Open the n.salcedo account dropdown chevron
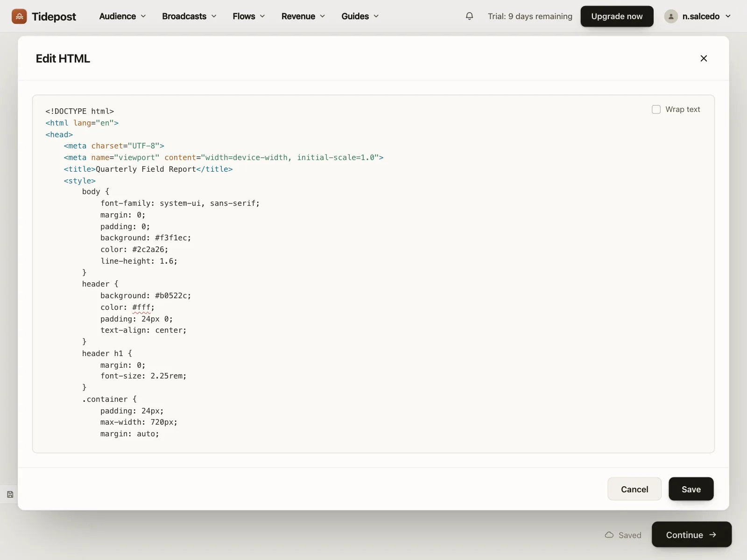This screenshot has width=747, height=560. (728, 16)
